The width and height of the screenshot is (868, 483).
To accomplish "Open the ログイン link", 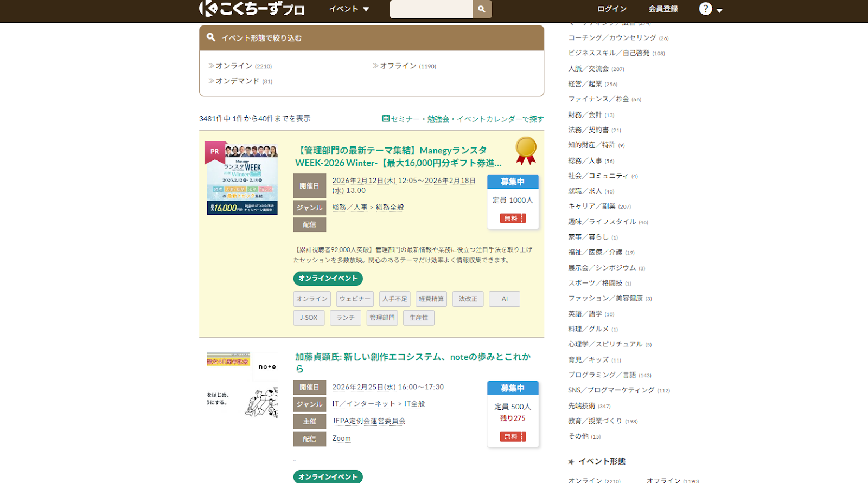I will coord(612,9).
